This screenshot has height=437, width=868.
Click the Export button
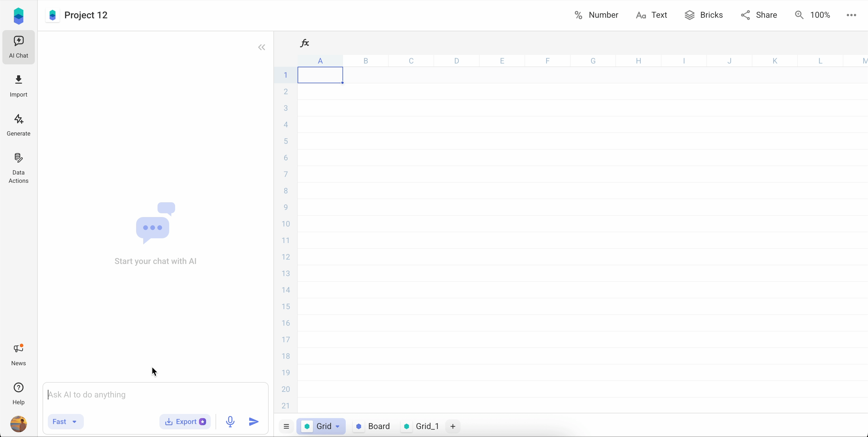[x=185, y=422]
